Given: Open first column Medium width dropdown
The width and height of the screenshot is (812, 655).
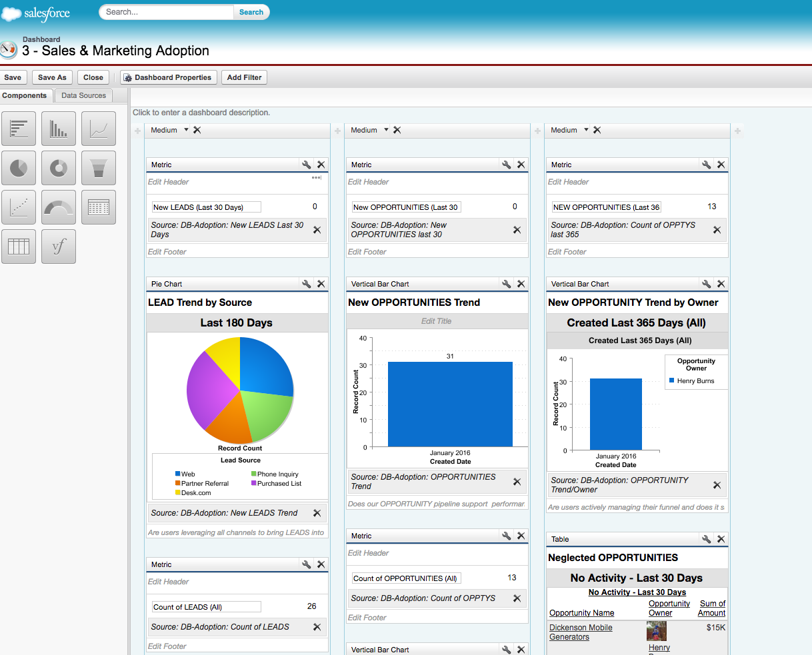Looking at the screenshot, I should pyautogui.click(x=187, y=130).
